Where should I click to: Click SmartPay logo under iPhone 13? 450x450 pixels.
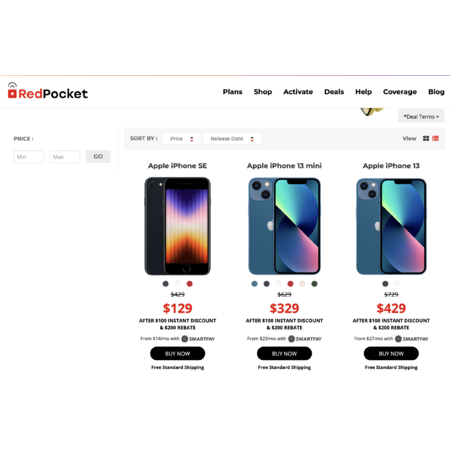coord(411,339)
